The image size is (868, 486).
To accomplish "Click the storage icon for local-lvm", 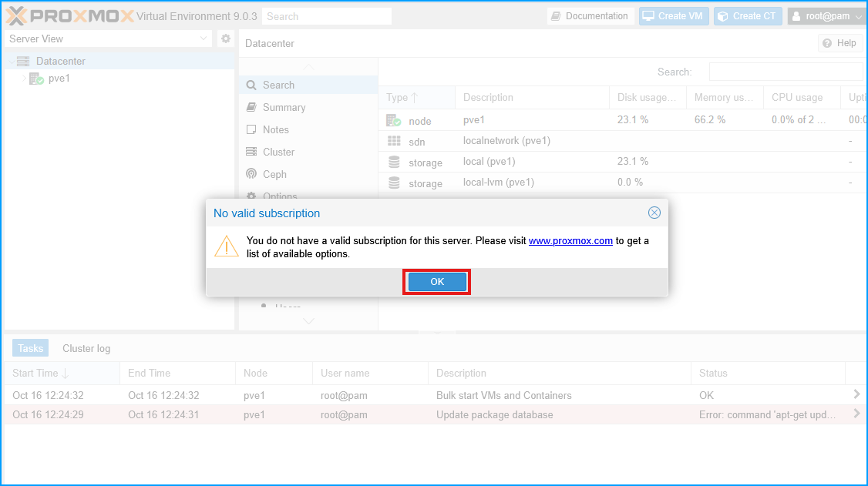I will click(395, 183).
